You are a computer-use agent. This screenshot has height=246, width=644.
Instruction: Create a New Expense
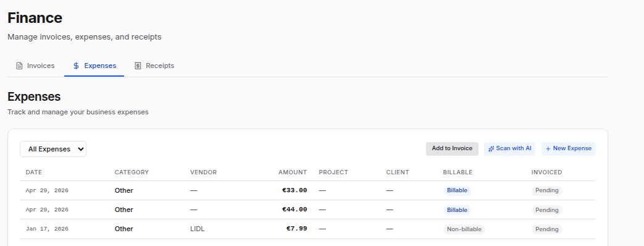point(569,149)
